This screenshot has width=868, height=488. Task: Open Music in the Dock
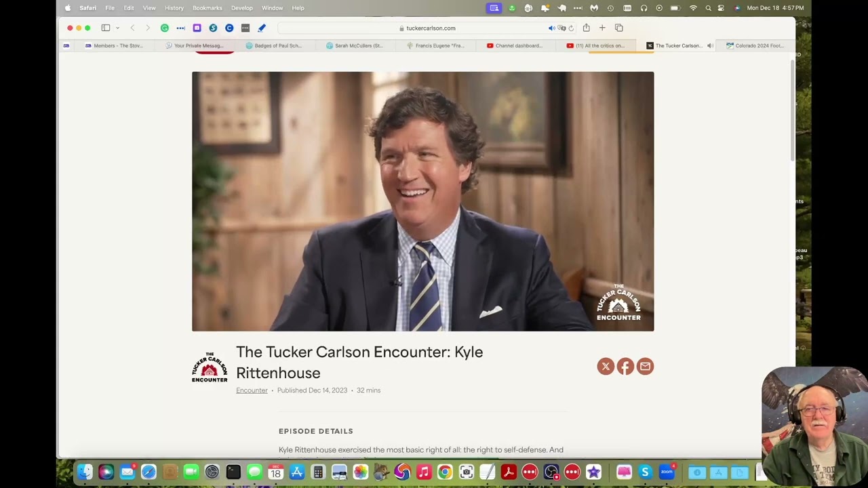point(424,472)
